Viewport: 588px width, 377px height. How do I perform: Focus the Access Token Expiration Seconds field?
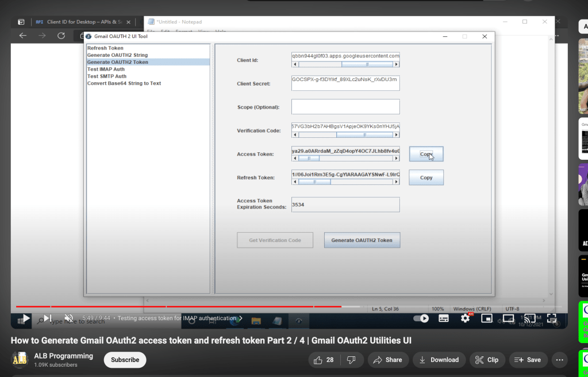[x=345, y=205]
